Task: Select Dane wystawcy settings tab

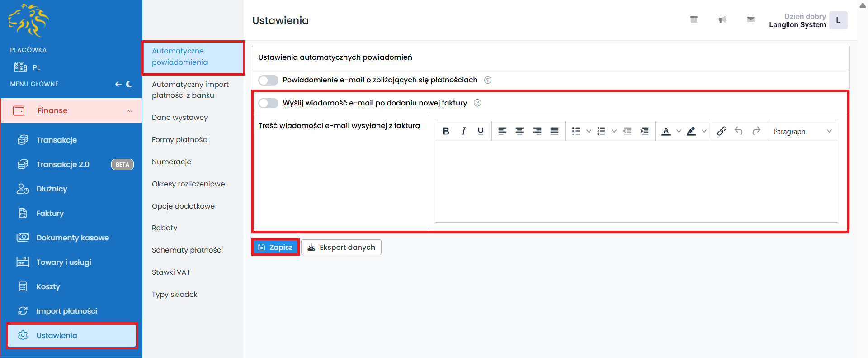Action: tap(179, 118)
